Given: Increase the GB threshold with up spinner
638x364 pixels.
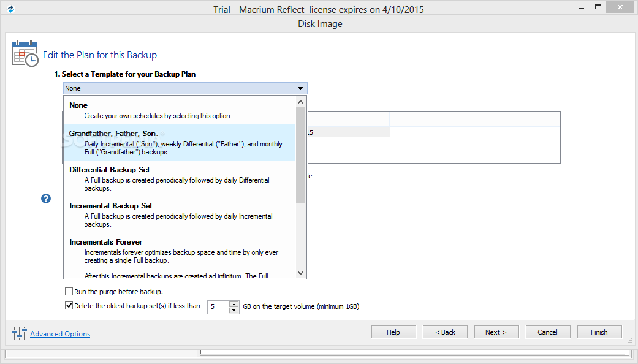Looking at the screenshot, I should [234, 304].
